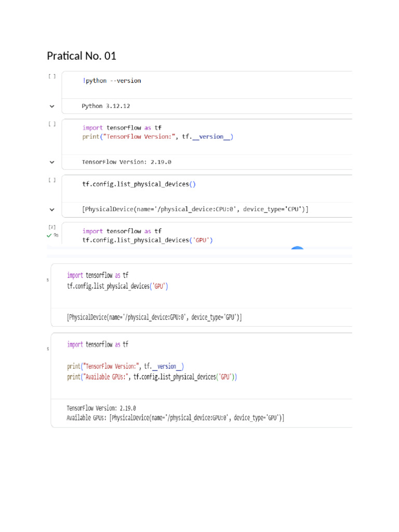This screenshot has width=399, height=532.
Task: Click the Pratical No. 01 heading
Action: pyautogui.click(x=82, y=56)
